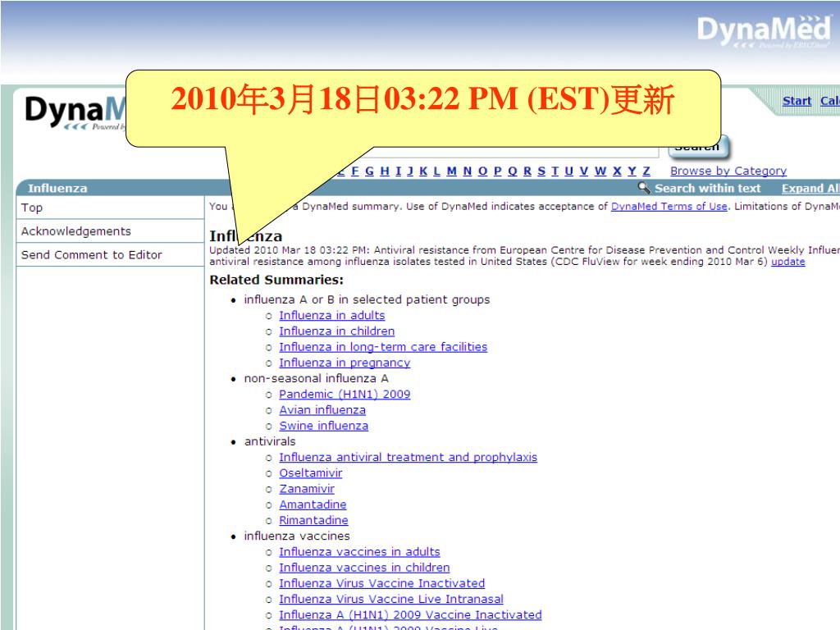Click 'antivirals' bullet text
Screen dimensions: 840x630
[270, 441]
